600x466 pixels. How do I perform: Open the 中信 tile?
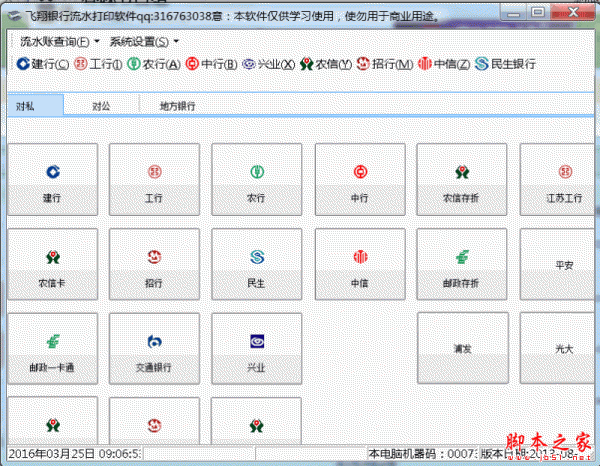[x=360, y=264]
